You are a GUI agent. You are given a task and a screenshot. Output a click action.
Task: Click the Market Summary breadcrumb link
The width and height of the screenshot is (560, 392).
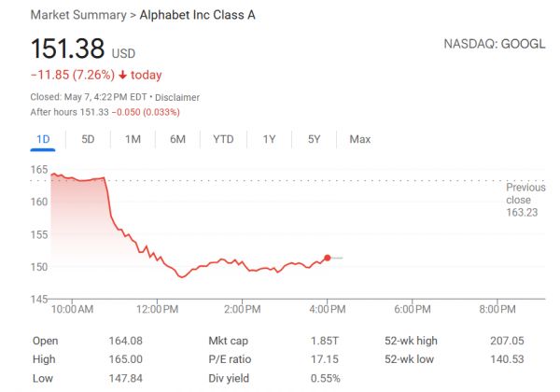click(x=78, y=16)
